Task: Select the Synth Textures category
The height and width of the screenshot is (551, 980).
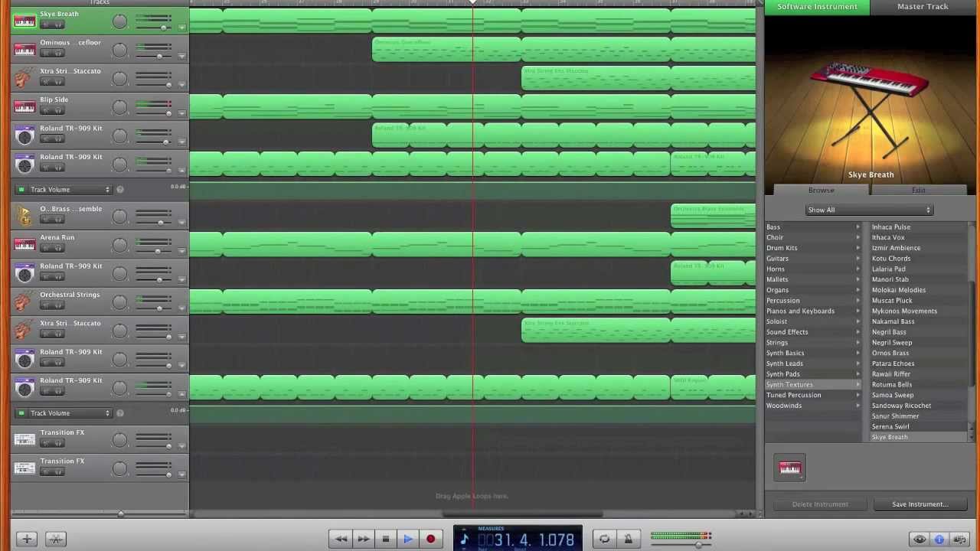Action: pos(813,385)
